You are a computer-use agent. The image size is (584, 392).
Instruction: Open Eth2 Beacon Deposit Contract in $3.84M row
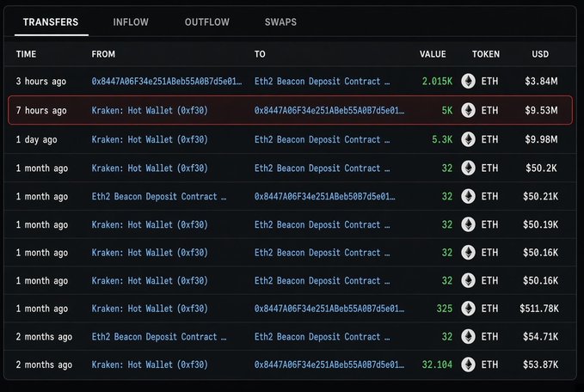[x=323, y=81]
